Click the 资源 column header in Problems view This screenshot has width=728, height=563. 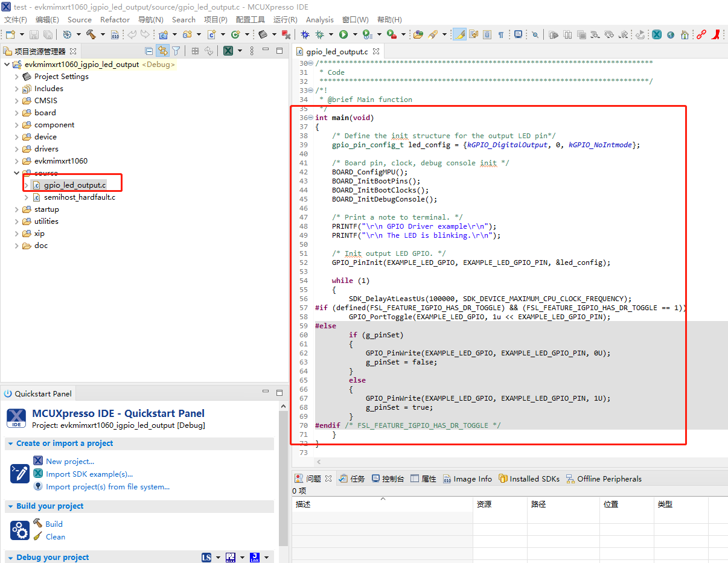tap(500, 504)
